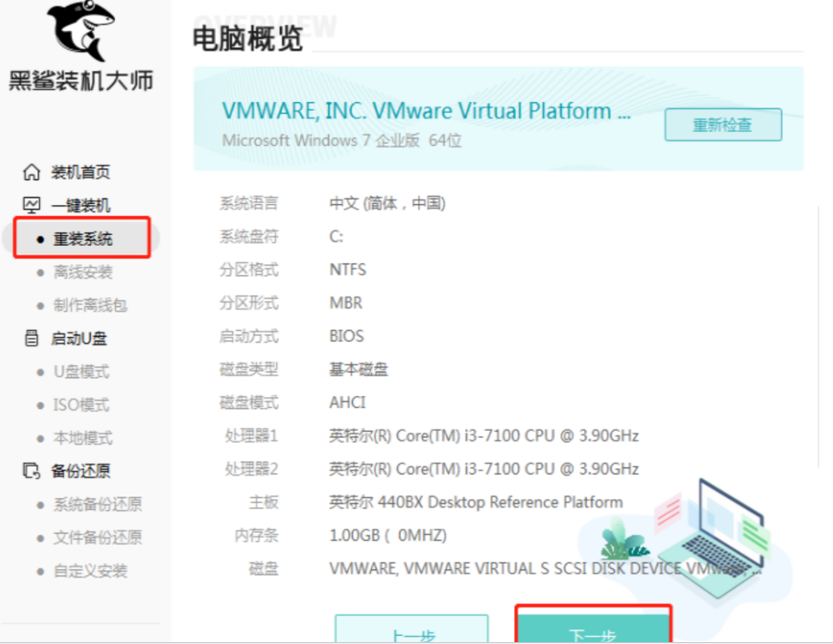Screen dimensions: 833x644
Task: Click the C: system drive value
Action: [x=336, y=236]
